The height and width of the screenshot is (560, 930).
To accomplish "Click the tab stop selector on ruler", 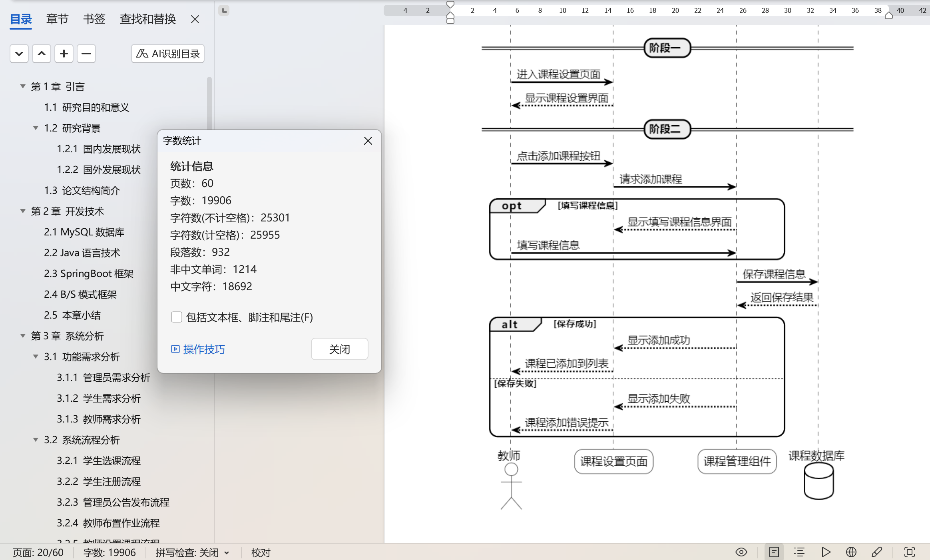I will click(224, 10).
